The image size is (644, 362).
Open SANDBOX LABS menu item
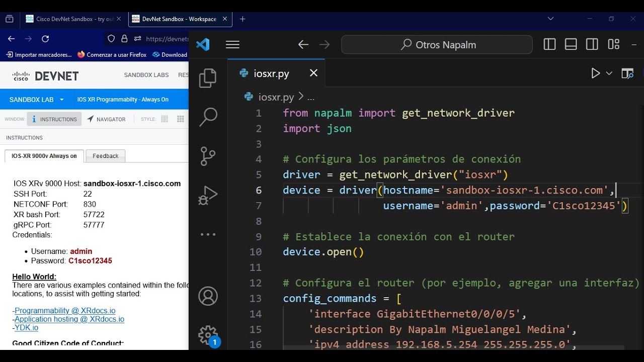(146, 75)
